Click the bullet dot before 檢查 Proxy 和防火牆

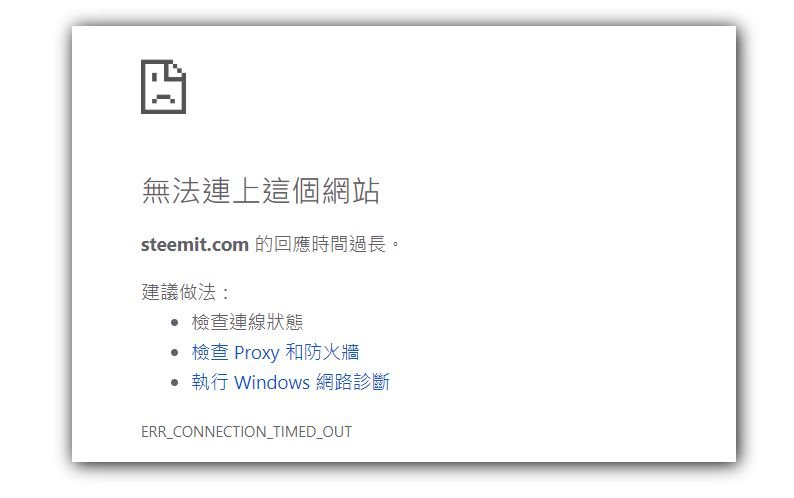click(x=175, y=352)
